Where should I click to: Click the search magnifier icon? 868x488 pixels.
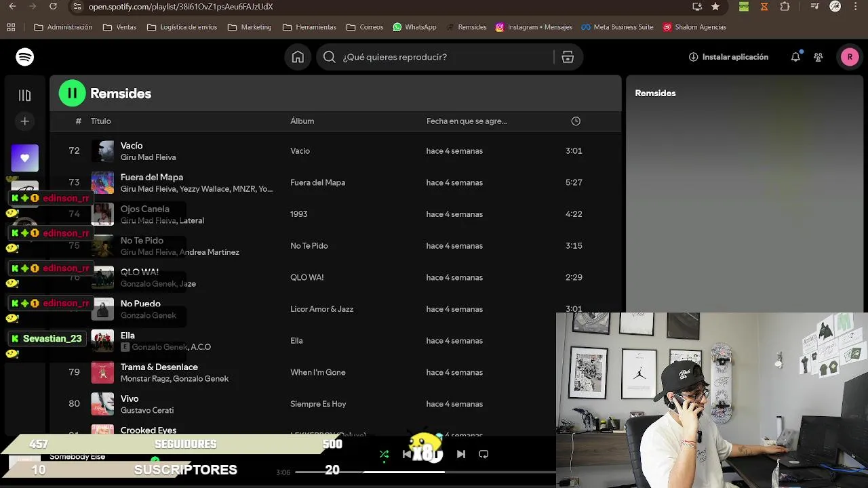[x=330, y=57]
